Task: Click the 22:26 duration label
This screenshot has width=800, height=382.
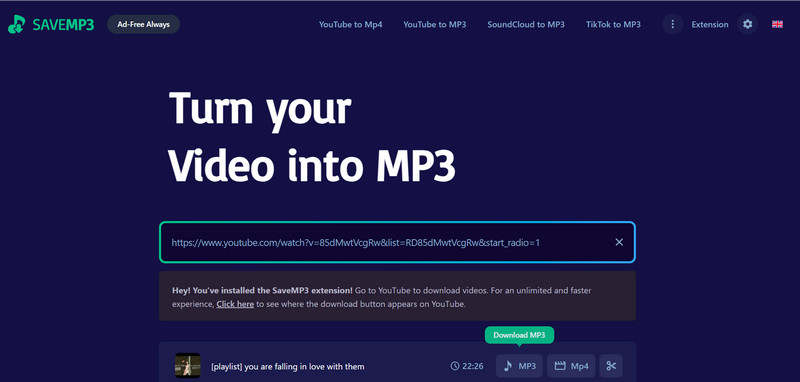Action: pos(467,366)
